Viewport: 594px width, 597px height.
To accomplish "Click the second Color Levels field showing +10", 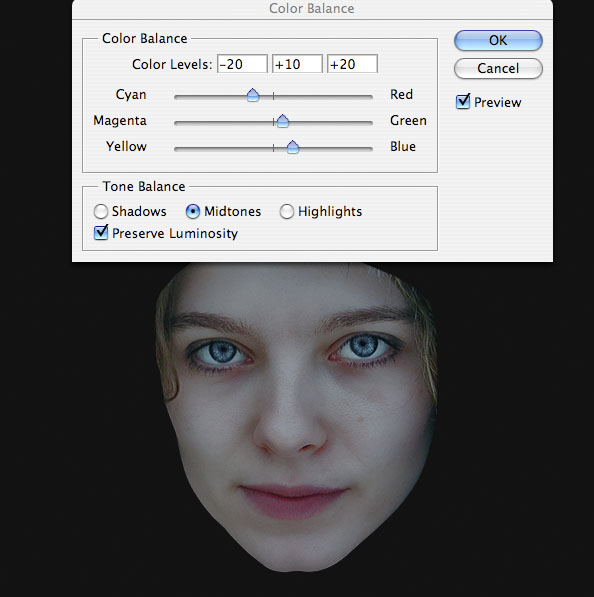I will [297, 64].
